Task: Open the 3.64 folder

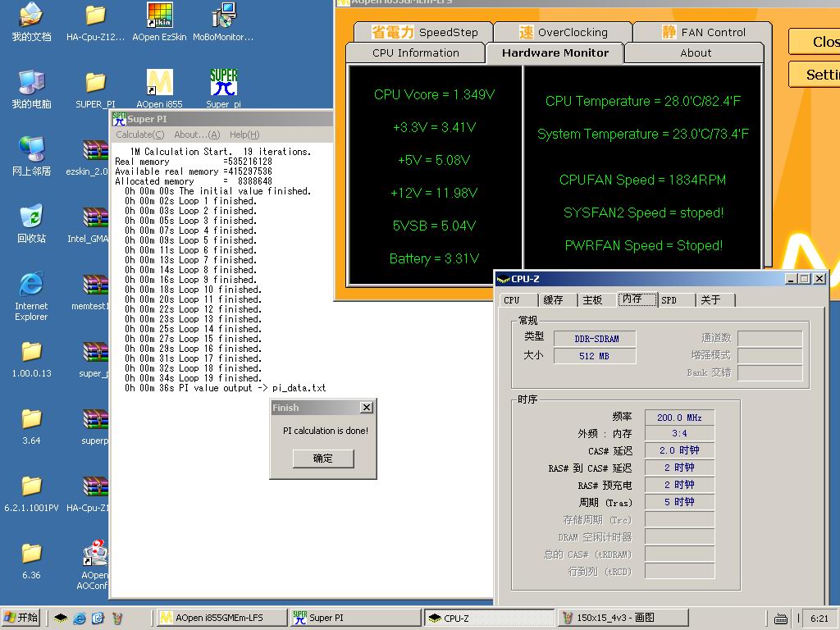Action: (x=31, y=427)
